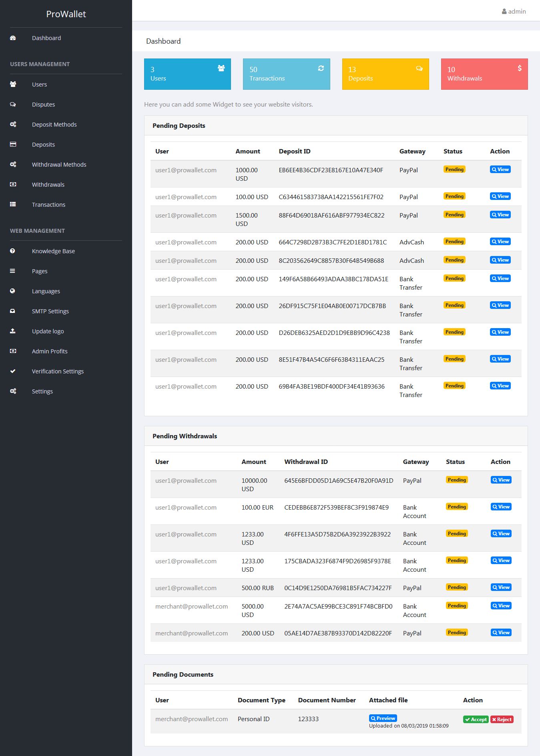Click the Languages globe icon
Screen dimensions: 540x756
(x=12, y=291)
